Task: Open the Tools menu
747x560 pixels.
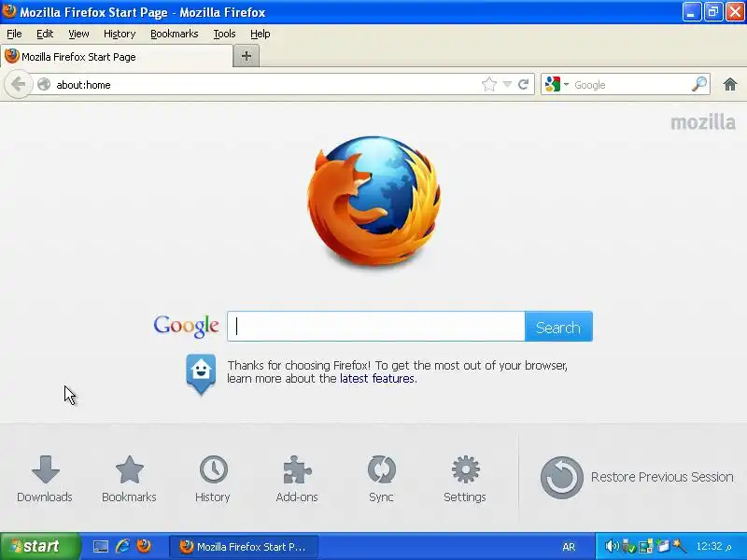Action: pyautogui.click(x=224, y=34)
